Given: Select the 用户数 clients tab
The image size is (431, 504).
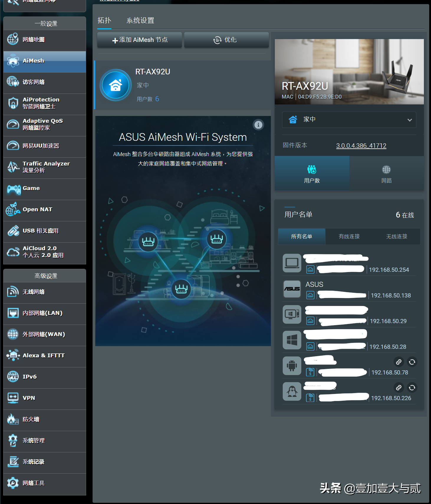Looking at the screenshot, I should 312,174.
